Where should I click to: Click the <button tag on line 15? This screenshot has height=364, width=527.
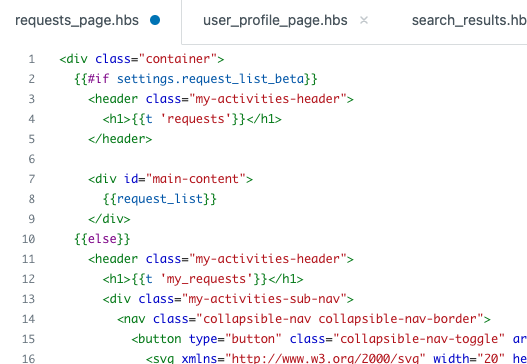156,339
